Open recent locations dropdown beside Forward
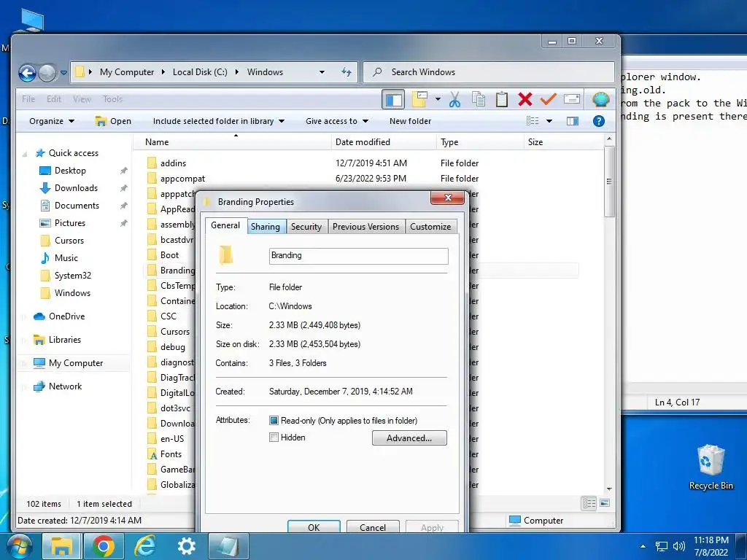Screen dimensions: 747x560 (x=63, y=73)
